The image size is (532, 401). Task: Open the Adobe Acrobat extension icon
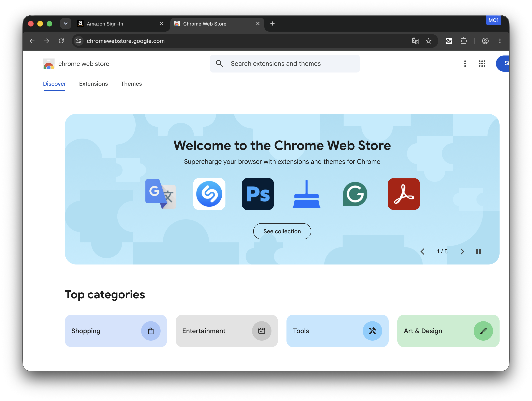[x=404, y=194]
